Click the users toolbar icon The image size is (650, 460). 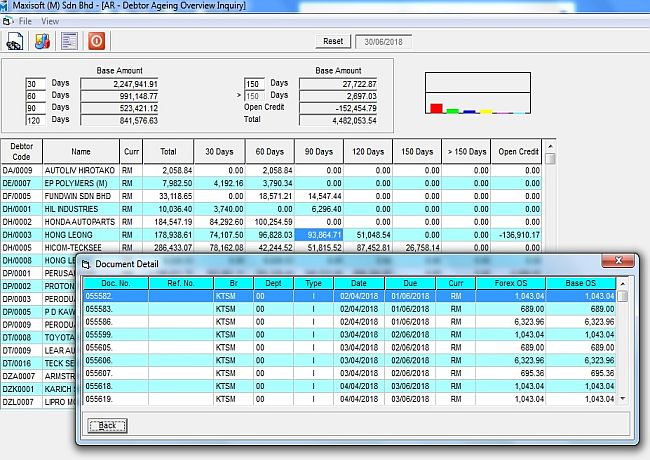[x=42, y=41]
